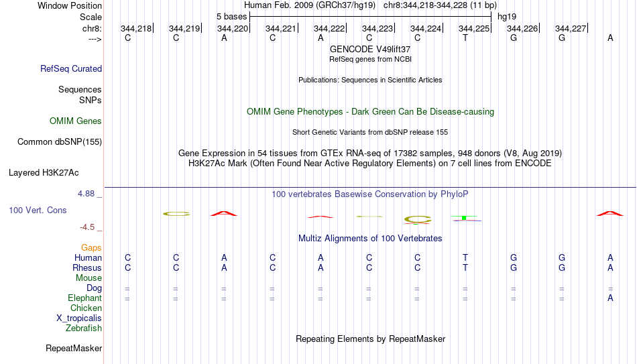
Task: Click the 5 bases scale bar
Action: (370, 17)
